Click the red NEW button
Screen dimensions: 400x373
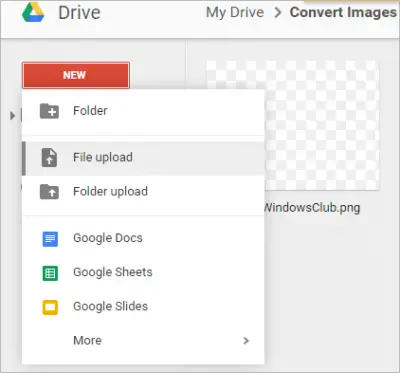click(76, 75)
